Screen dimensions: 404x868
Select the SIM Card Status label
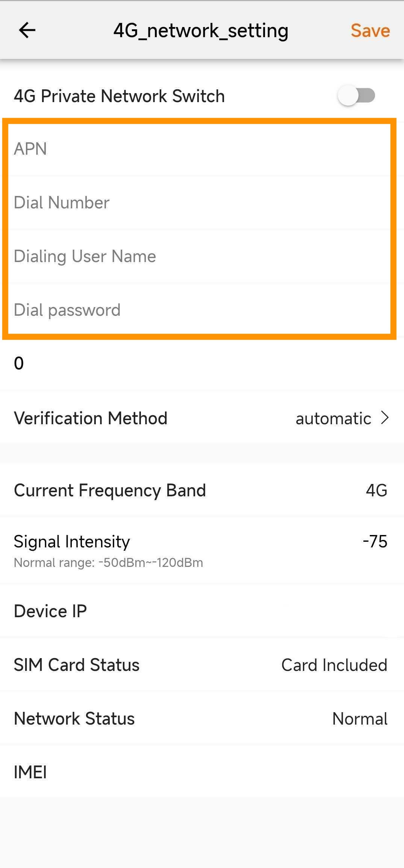click(x=77, y=665)
